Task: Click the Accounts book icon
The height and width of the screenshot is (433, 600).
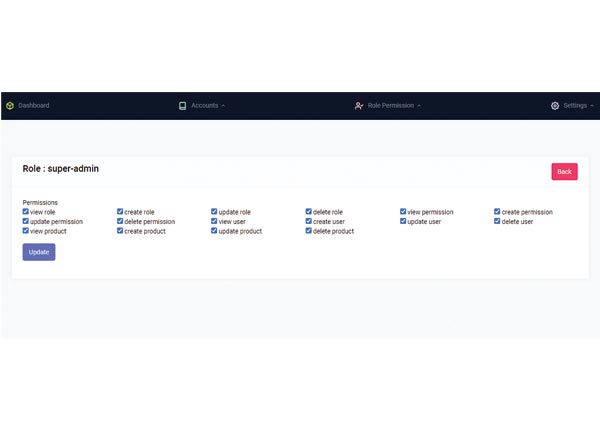Action: tap(182, 105)
